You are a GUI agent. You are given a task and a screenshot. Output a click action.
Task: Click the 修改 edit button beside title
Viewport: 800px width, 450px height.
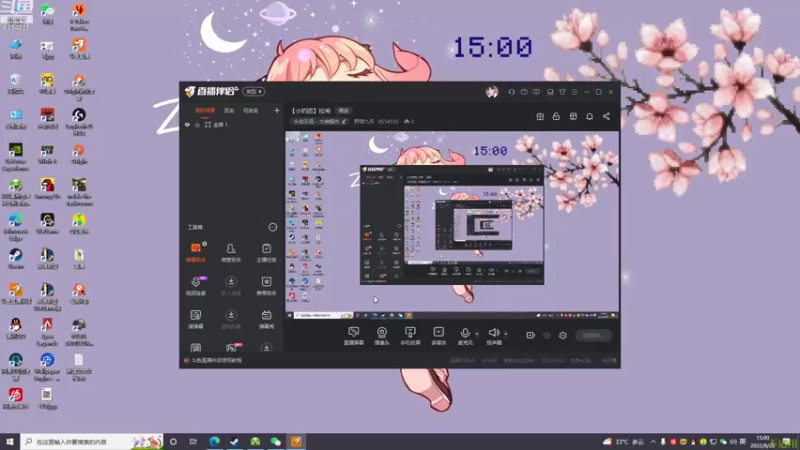(343, 111)
